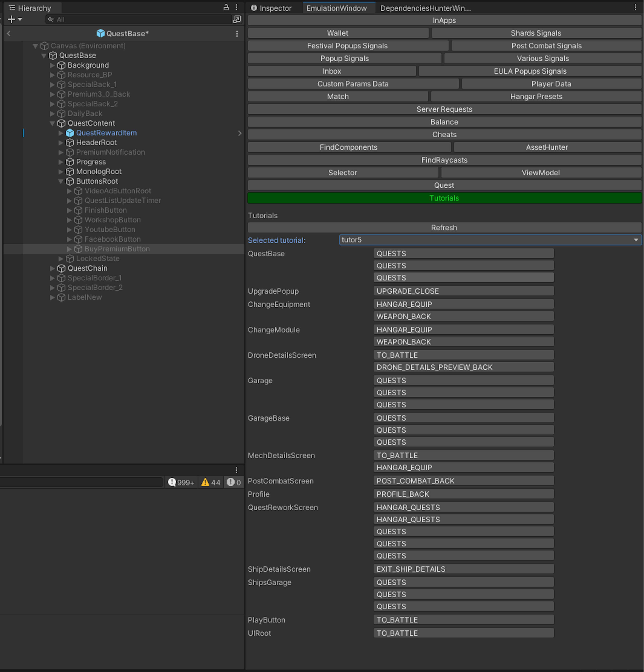Toggle the Console warnings filter showing 44
This screenshot has width=644, height=672.
[211, 482]
